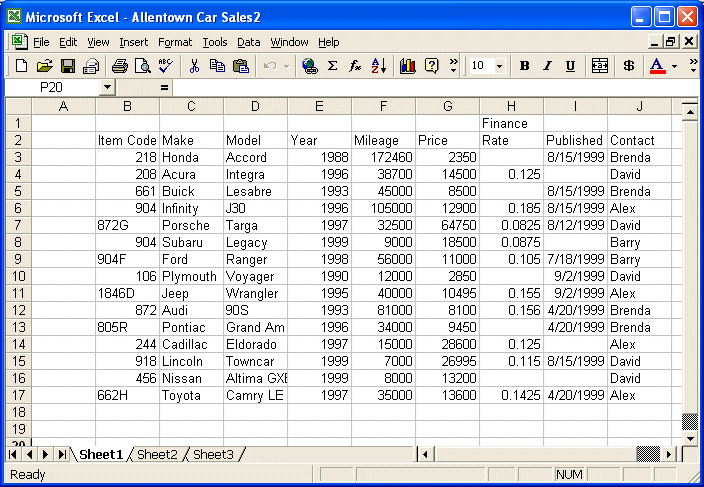Select the cell containing Camry LE
The image size is (704, 487).
[x=255, y=395]
